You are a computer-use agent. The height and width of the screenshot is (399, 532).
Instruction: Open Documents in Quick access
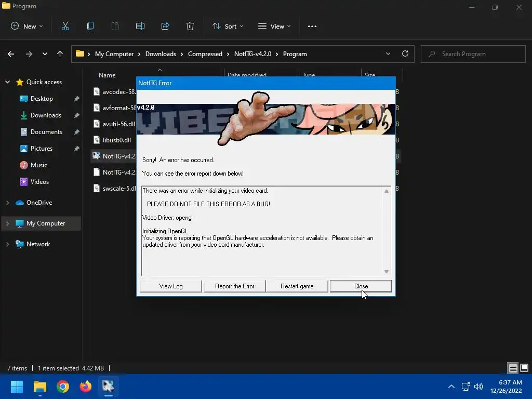(46, 131)
